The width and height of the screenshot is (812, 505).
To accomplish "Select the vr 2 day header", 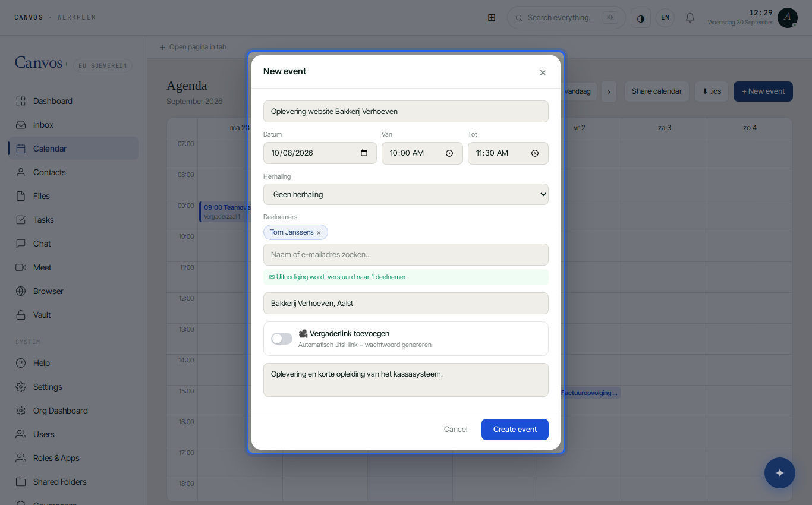I will [580, 128].
